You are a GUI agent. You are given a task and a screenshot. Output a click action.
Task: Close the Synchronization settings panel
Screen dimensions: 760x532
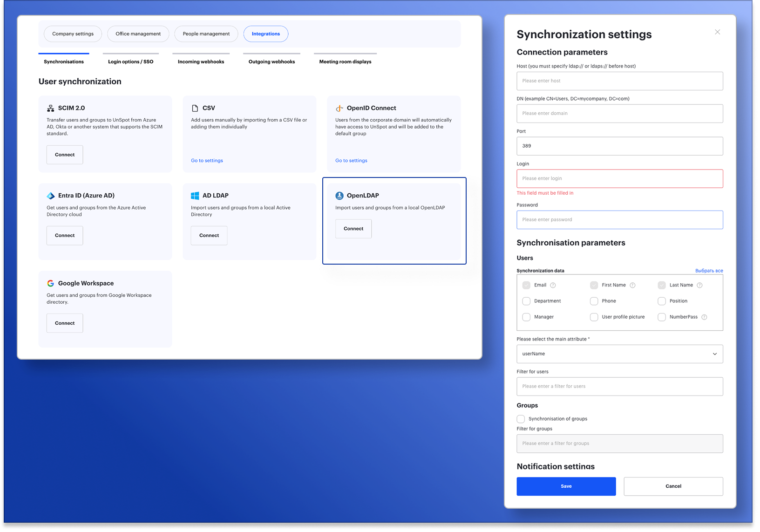click(x=717, y=32)
